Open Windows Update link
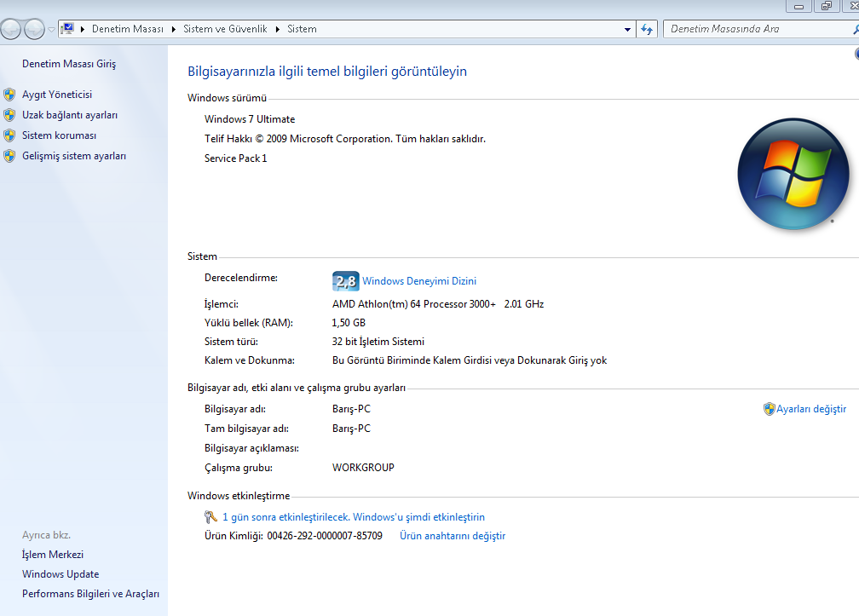Image resolution: width=859 pixels, height=616 pixels. [x=61, y=574]
